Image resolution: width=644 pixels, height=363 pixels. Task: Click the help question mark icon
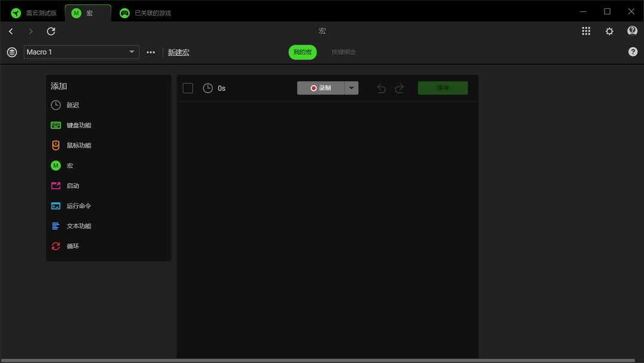632,30
